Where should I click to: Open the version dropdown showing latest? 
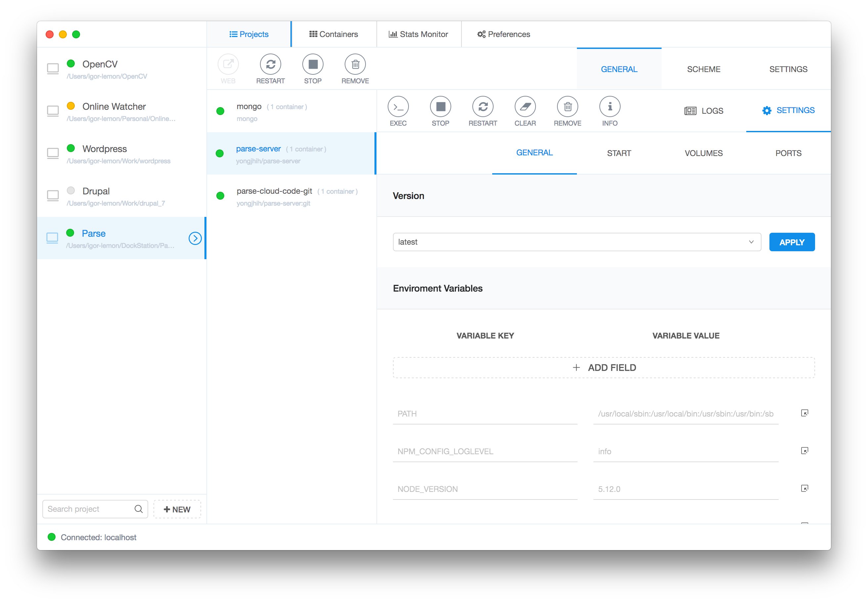pyautogui.click(x=577, y=242)
